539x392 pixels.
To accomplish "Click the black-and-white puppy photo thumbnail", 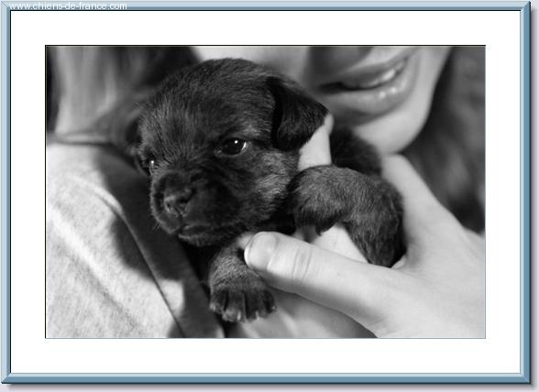I will click(266, 191).
